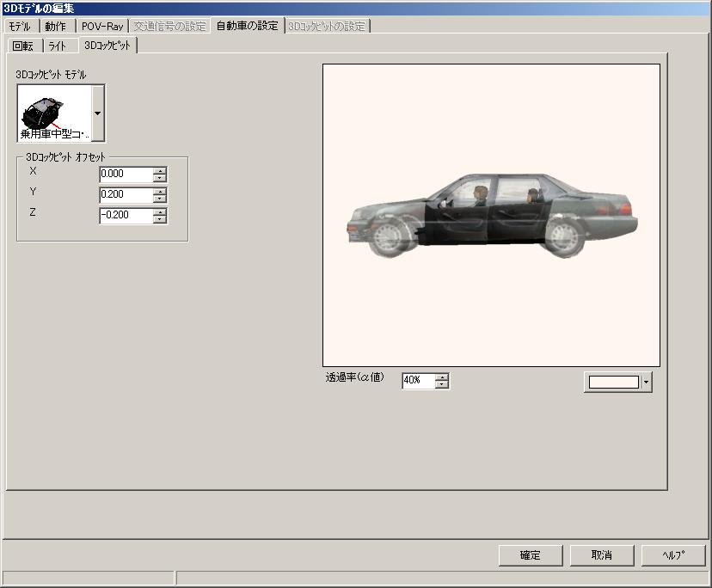Open the 3Dコックピット モデル dropdown arrow

pos(97,113)
